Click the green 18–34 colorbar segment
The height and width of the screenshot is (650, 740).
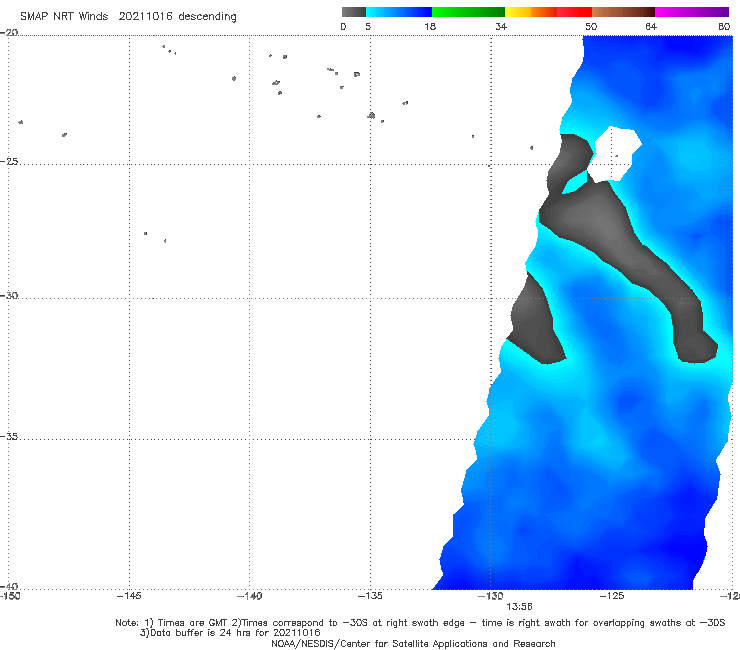[468, 12]
